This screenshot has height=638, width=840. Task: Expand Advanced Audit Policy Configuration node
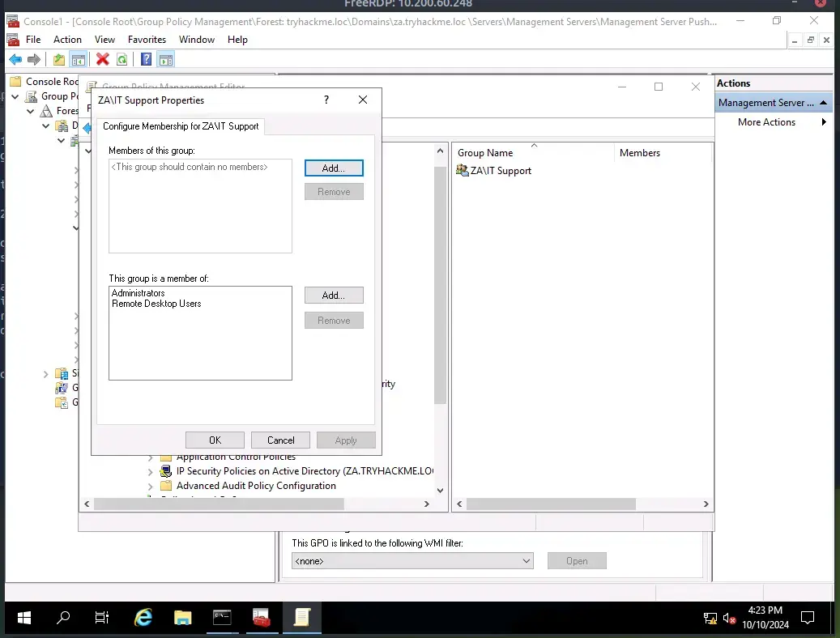point(151,487)
